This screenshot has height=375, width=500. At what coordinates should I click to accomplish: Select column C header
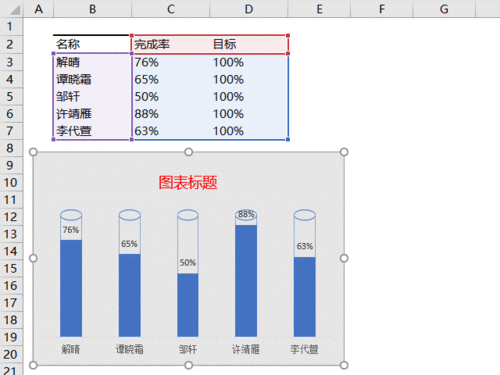[171, 9]
